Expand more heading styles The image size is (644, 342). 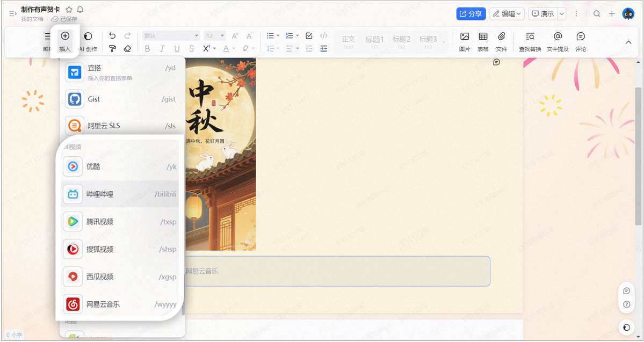point(444,43)
